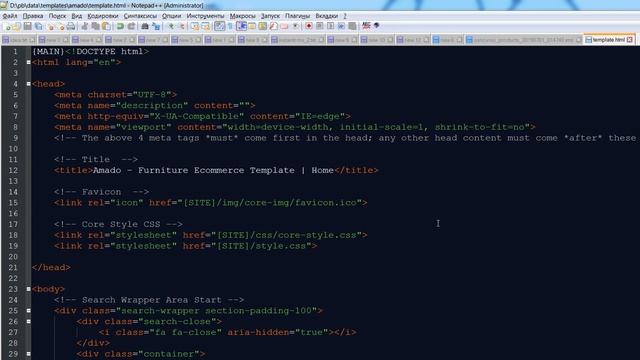Click the Save All toolbar icon
This screenshot has height=360, width=640.
[x=38, y=27]
